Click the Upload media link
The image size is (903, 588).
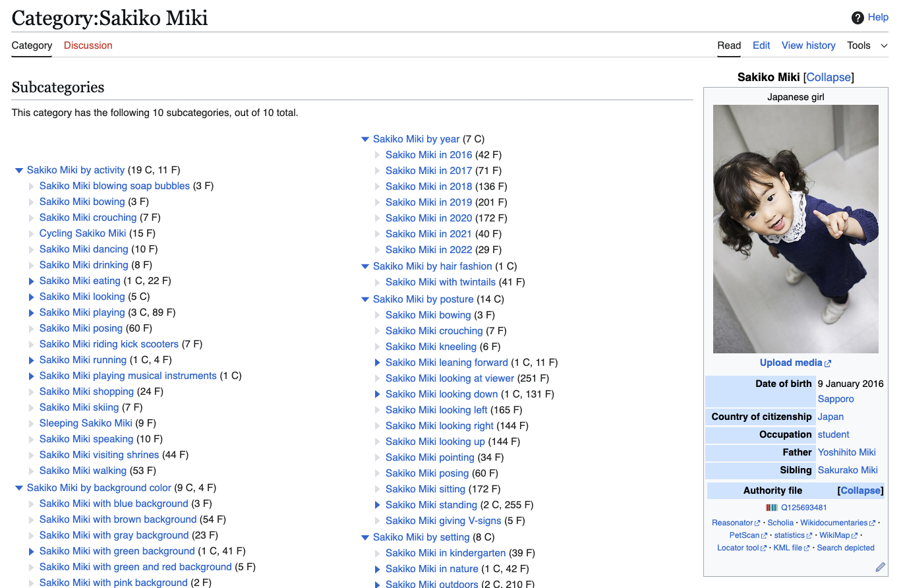click(796, 363)
